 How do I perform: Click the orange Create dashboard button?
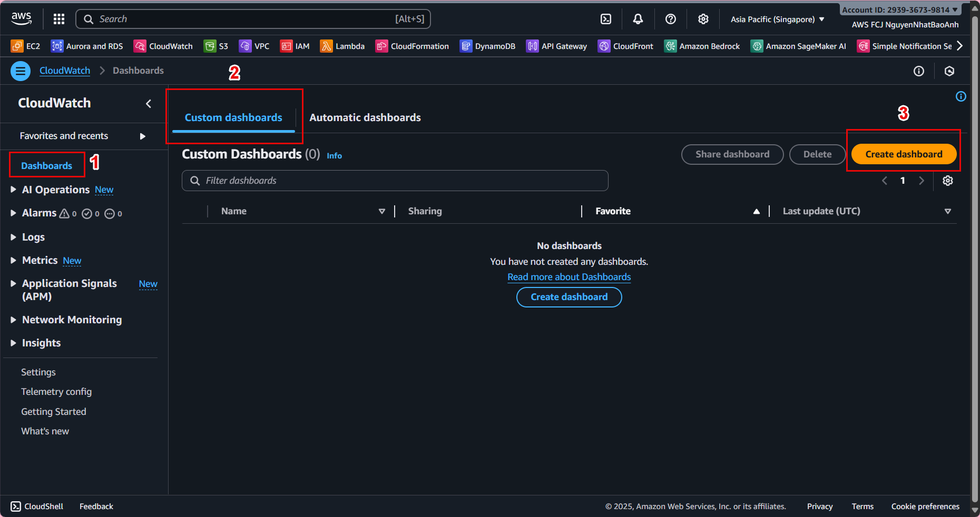pos(904,154)
